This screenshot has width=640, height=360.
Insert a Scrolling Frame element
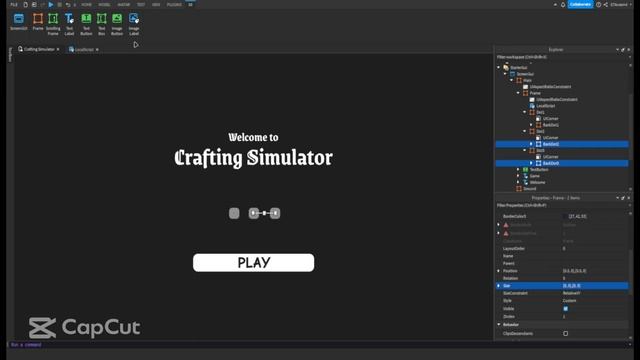53,24
